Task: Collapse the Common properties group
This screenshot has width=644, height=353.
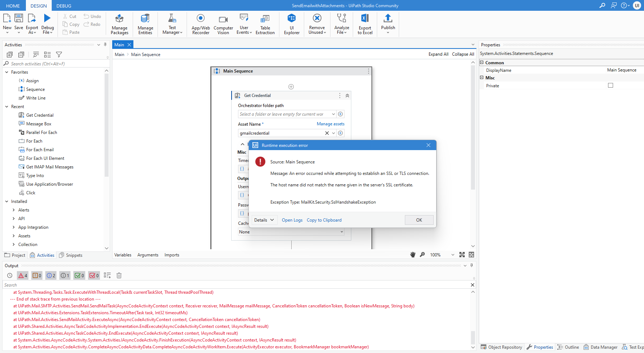Action: (x=482, y=62)
